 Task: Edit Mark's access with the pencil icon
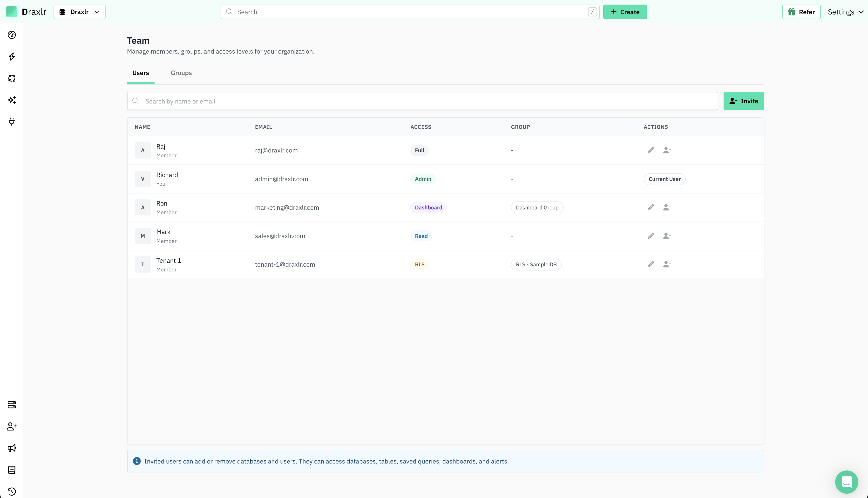pos(651,236)
